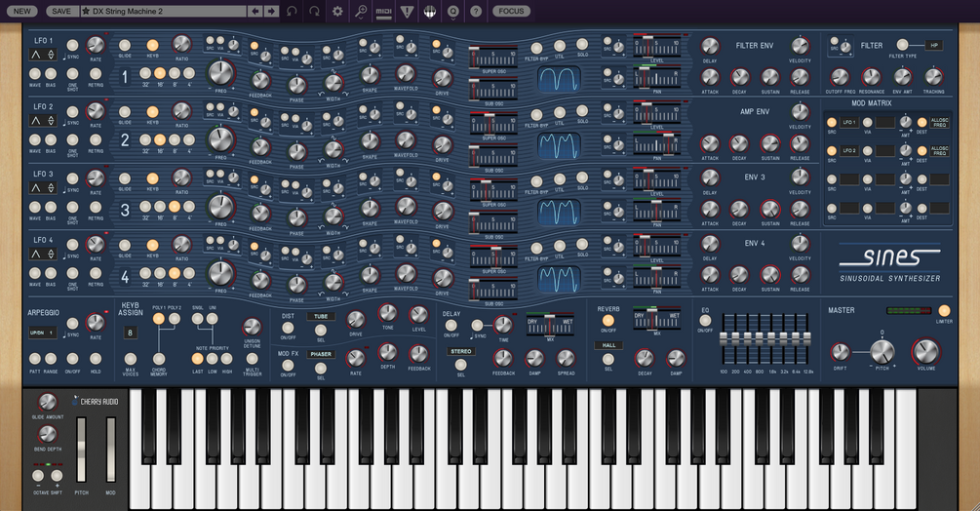Toggle Reverb On/Off button
The height and width of the screenshot is (511, 980).
click(608, 321)
